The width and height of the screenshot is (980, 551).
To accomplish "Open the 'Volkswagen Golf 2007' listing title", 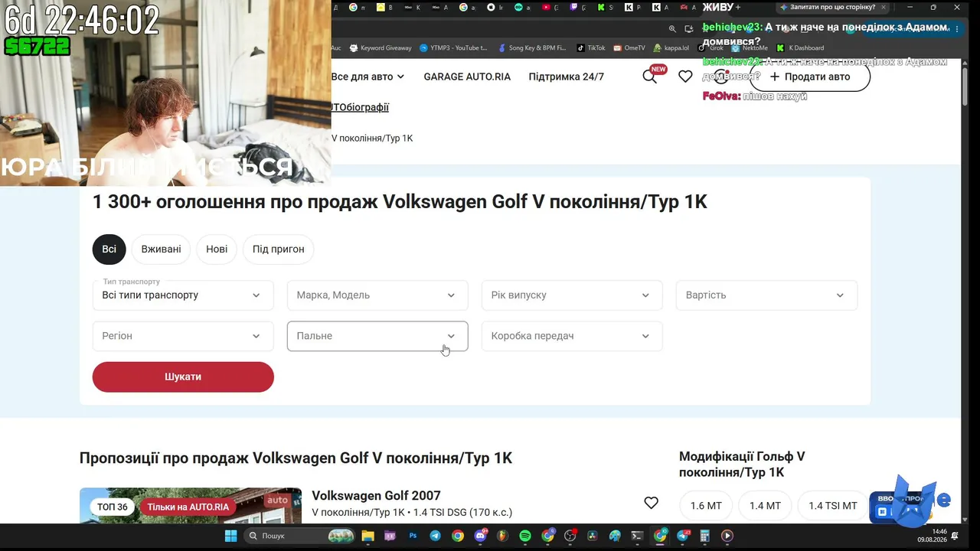I will click(376, 496).
